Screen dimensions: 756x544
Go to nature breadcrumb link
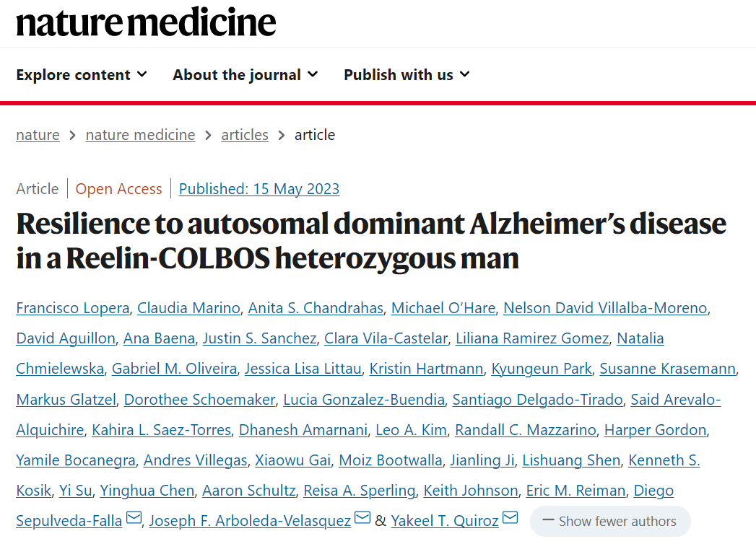click(x=38, y=135)
